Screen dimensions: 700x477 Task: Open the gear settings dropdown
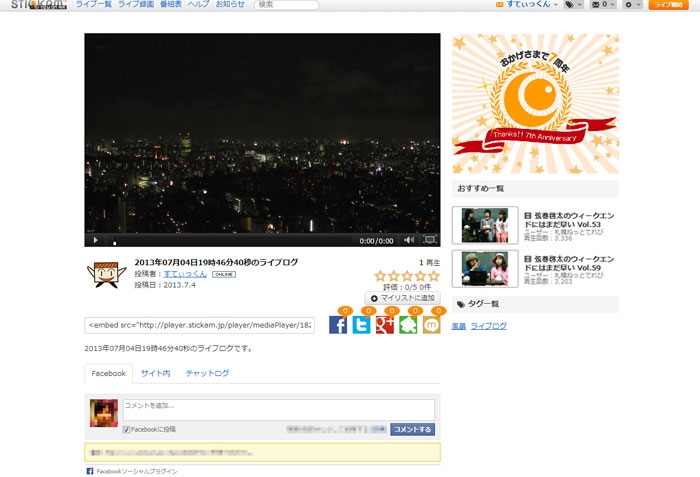click(632, 4)
